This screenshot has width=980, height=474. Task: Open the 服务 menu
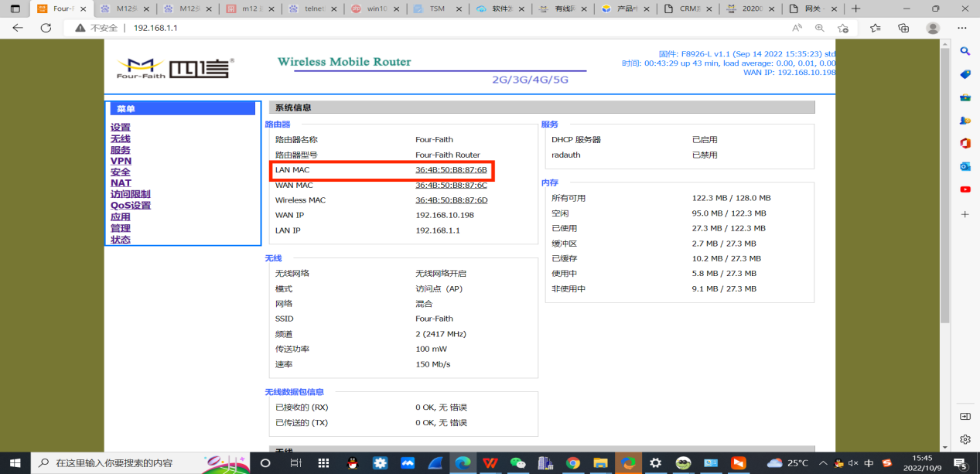121,150
